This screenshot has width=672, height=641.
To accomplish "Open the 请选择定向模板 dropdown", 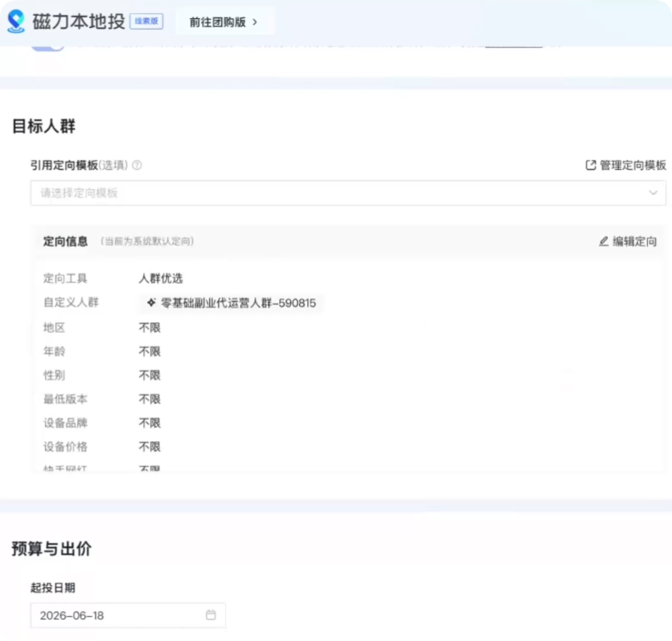I will (x=348, y=193).
